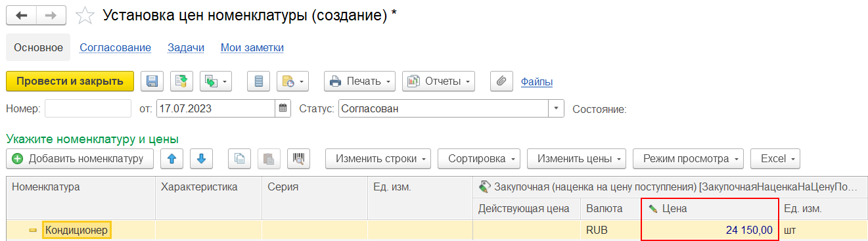
Task: Open Изменить строки dropdown
Action: pos(378,158)
